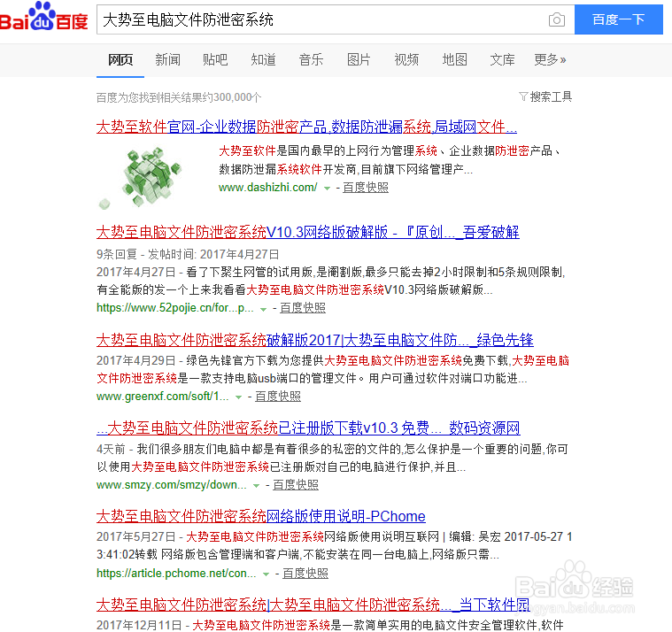672x632 pixels.
Task: Switch to the 地图 tab
Action: [455, 59]
